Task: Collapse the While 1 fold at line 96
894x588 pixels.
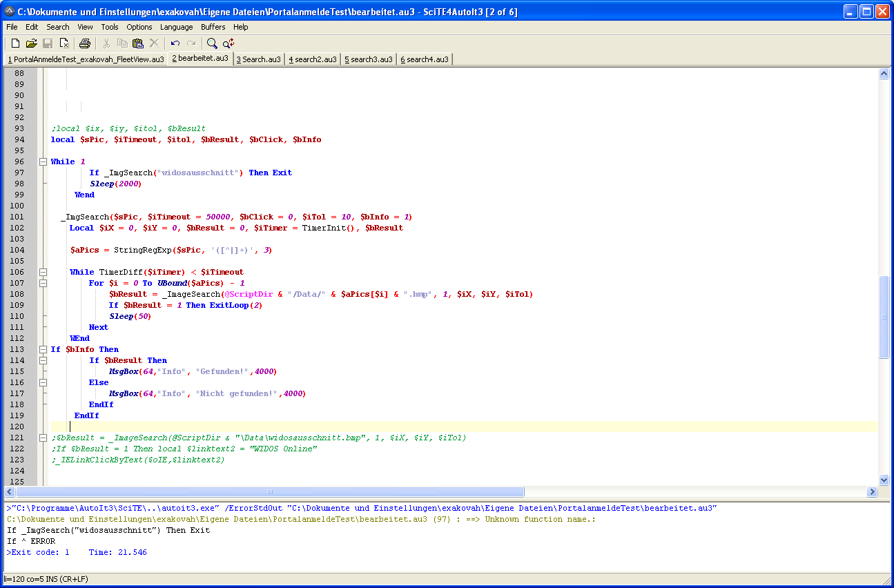Action: tap(43, 161)
